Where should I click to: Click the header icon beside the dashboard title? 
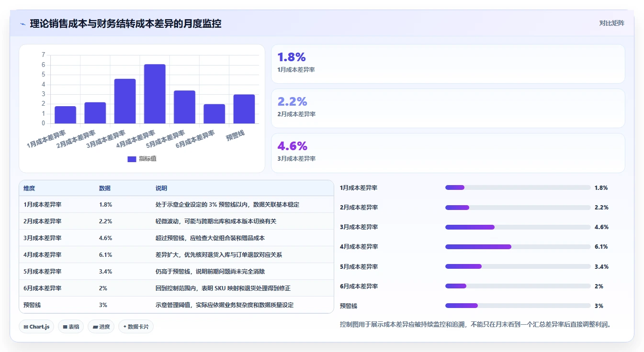point(23,24)
